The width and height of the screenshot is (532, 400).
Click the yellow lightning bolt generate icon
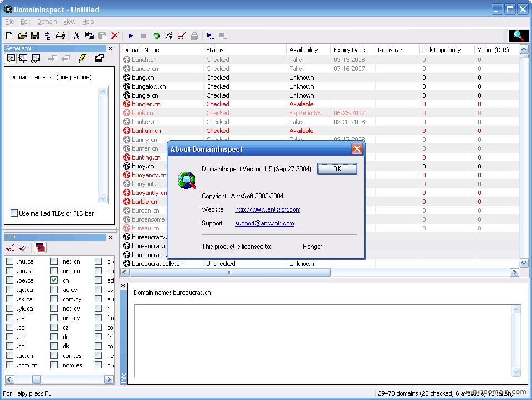[82, 58]
